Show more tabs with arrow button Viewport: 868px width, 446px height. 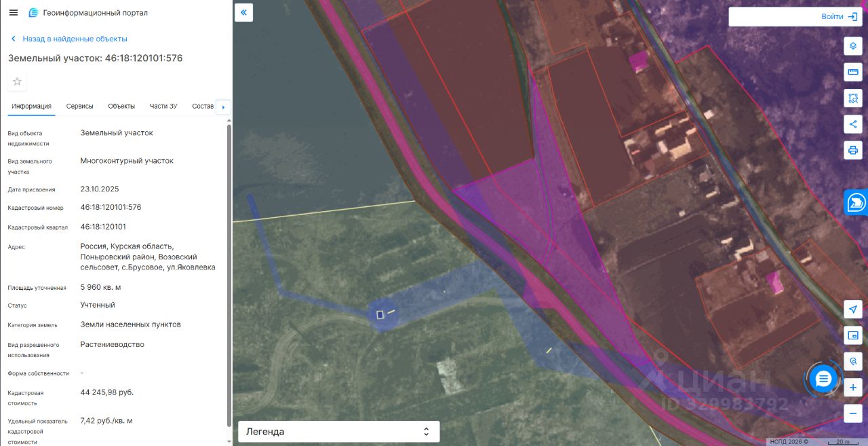coord(223,107)
